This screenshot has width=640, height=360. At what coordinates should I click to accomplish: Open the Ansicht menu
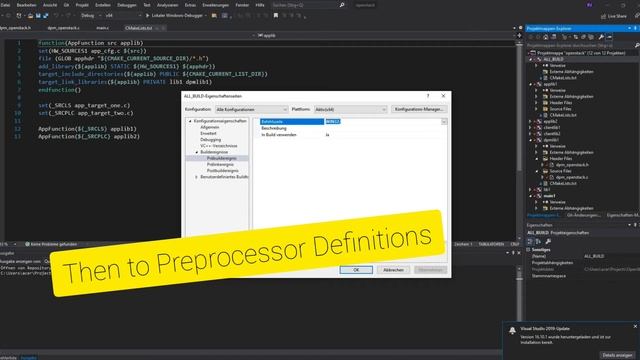click(50, 5)
